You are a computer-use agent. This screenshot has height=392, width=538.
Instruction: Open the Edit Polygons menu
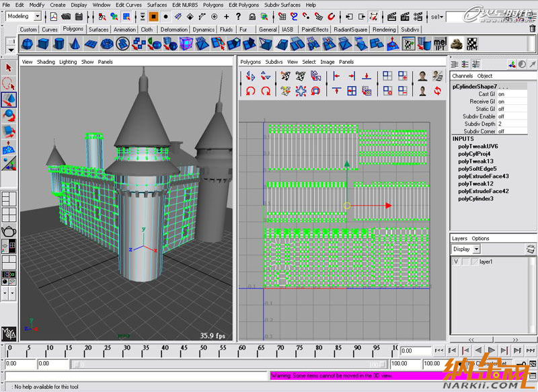click(x=243, y=5)
